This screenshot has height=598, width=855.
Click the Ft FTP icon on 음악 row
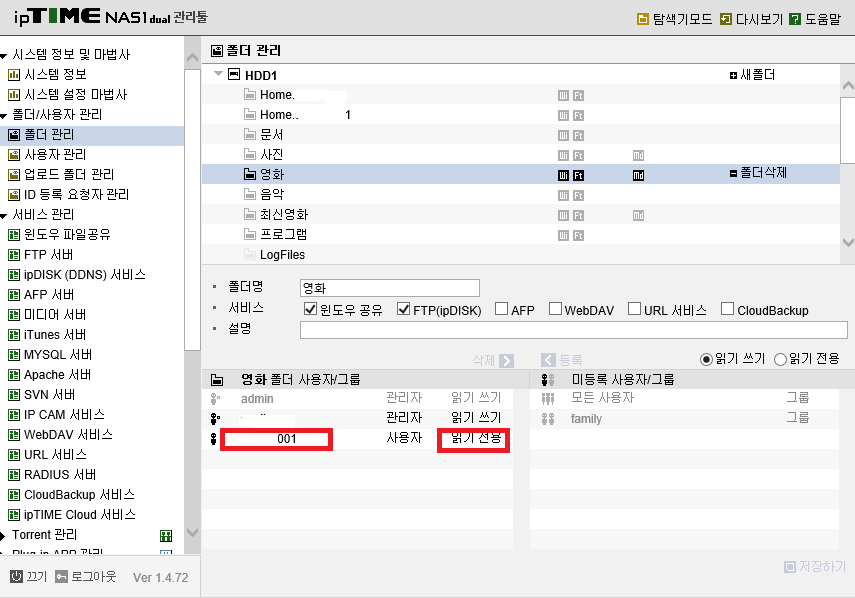coord(579,195)
